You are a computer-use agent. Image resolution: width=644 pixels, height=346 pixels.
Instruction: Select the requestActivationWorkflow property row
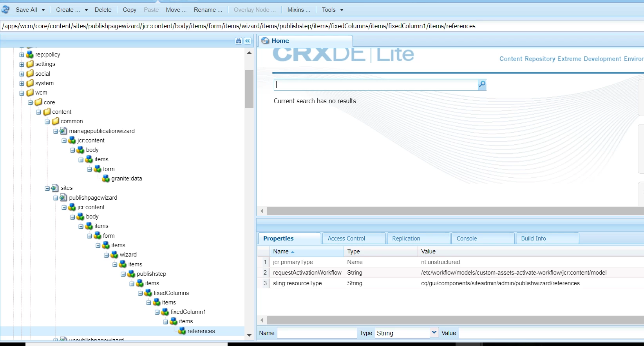[x=450, y=273]
